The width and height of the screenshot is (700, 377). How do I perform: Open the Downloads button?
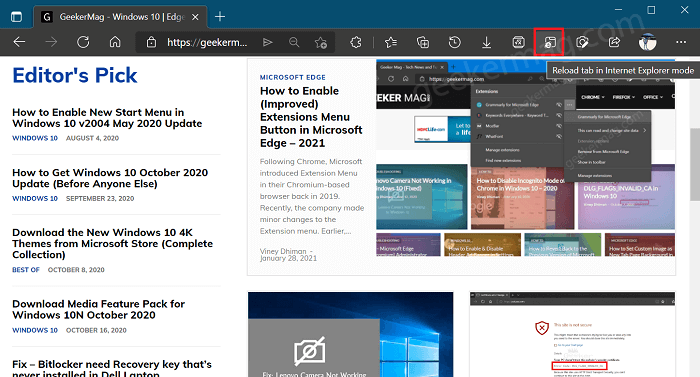pos(487,42)
